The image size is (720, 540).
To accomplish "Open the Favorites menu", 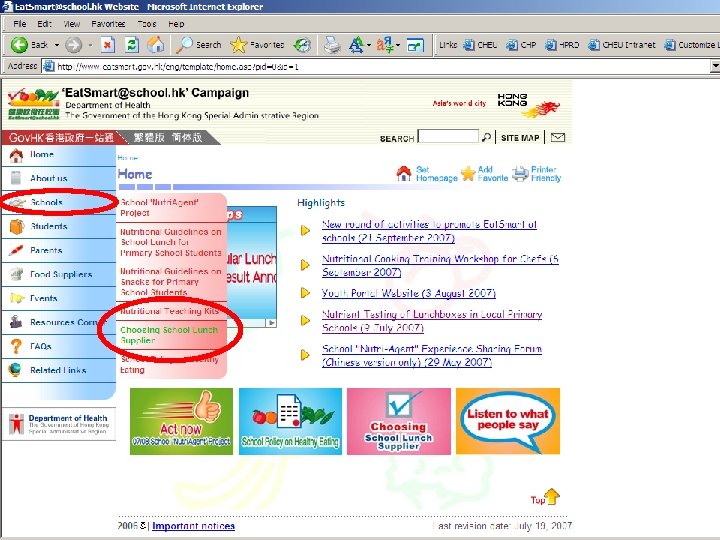I will click(x=108, y=24).
